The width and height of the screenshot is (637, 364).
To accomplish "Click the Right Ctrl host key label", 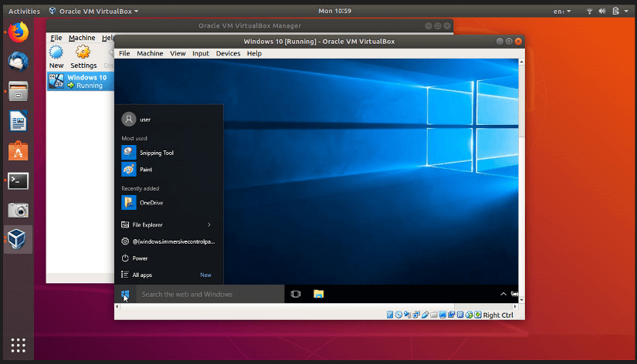I will coord(498,315).
